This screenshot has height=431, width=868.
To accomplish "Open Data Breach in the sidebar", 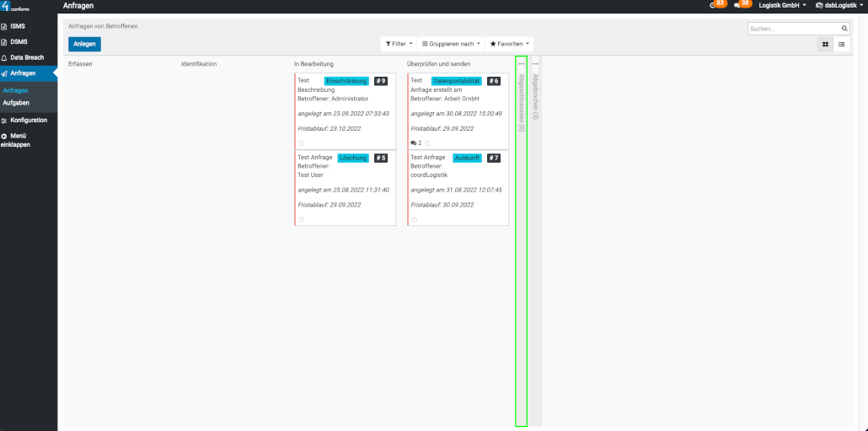I will [x=27, y=57].
